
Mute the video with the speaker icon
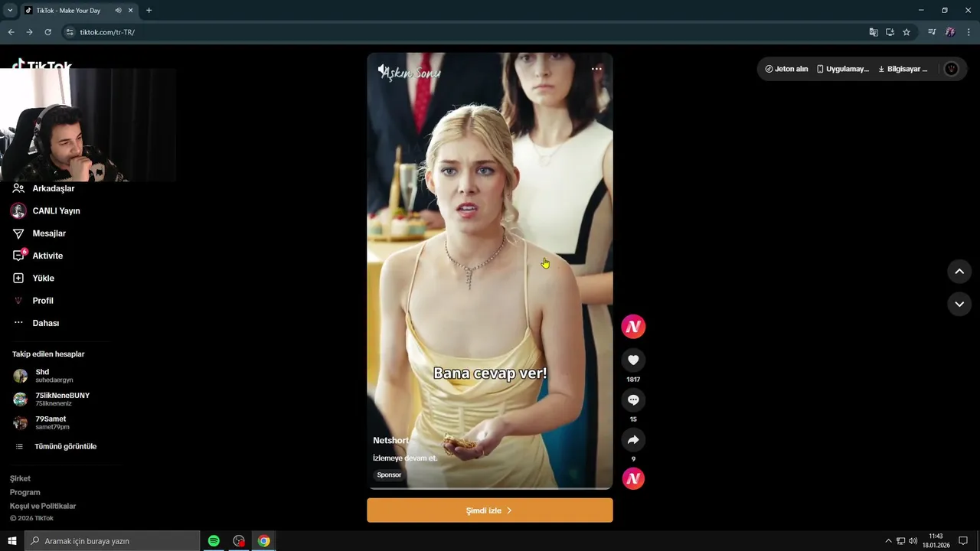click(384, 70)
